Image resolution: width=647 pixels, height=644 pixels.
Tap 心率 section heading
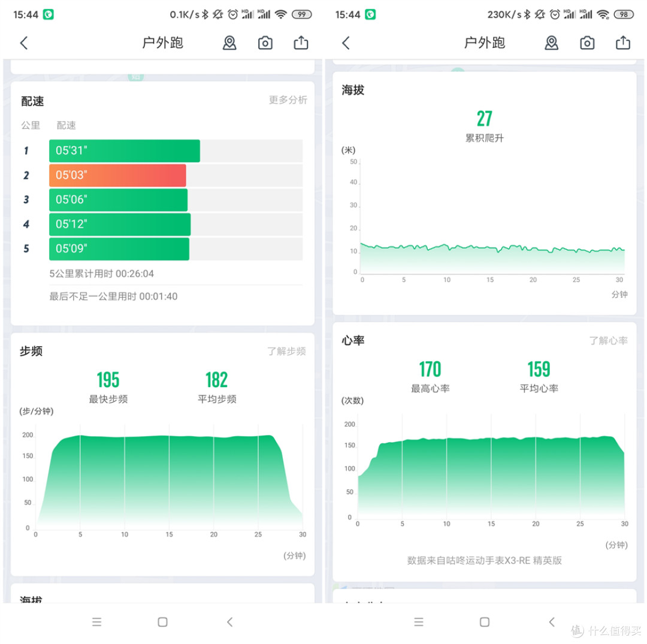353,340
